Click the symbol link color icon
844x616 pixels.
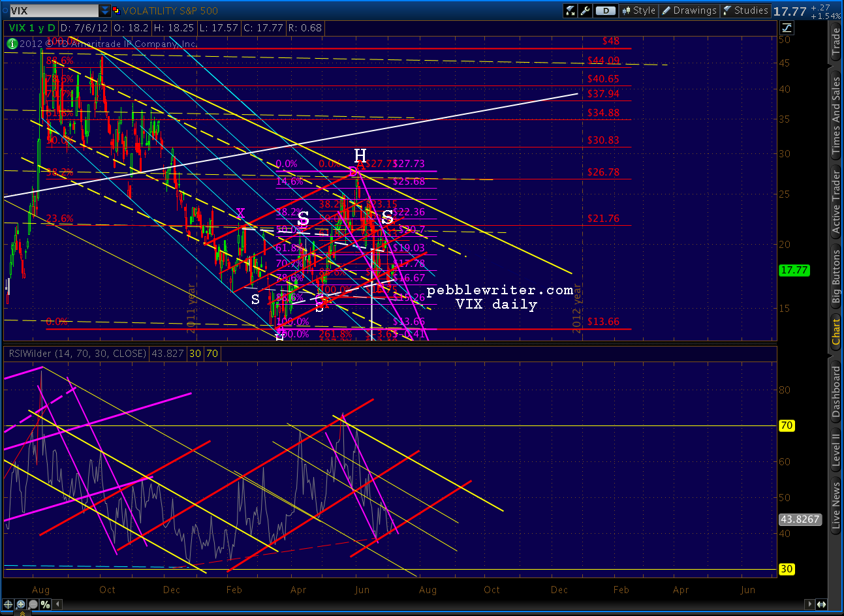coord(116,10)
